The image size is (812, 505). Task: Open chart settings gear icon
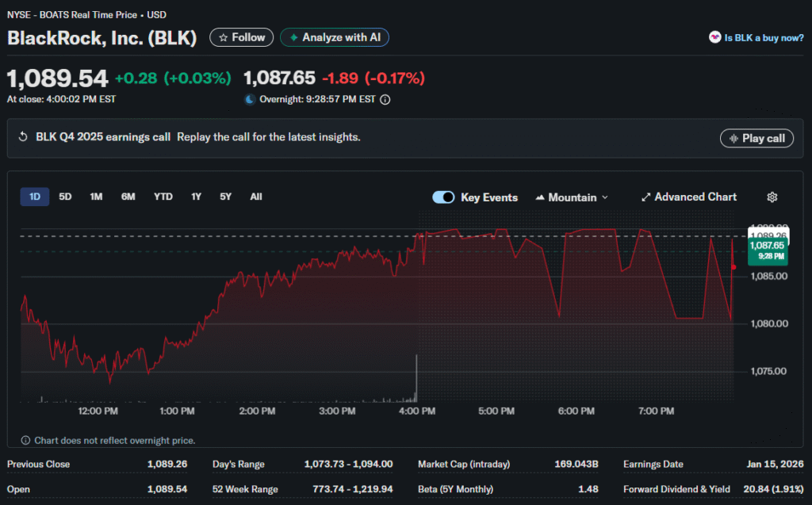[x=772, y=197]
